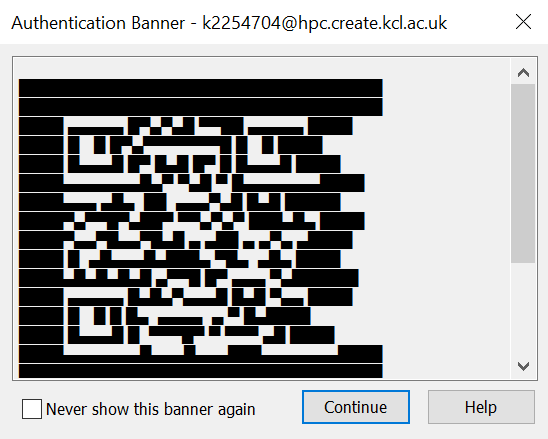Image resolution: width=548 pixels, height=439 pixels.
Task: Click the top black bar of the banner
Action: point(201,88)
